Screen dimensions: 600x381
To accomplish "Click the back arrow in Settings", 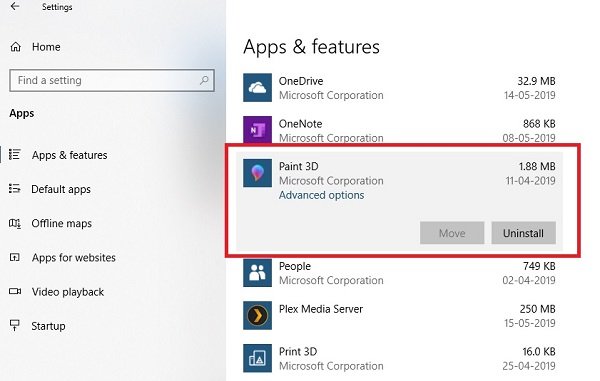I will pos(15,6).
